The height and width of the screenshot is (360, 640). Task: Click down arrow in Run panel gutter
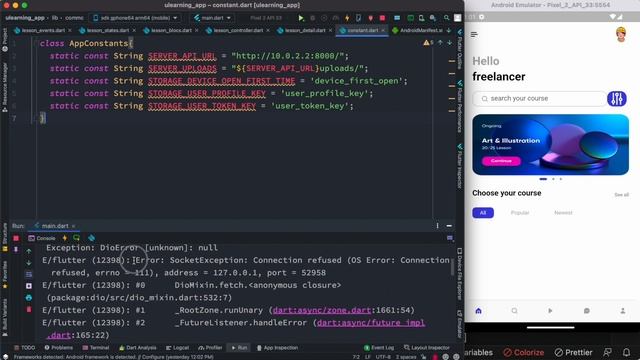(29, 262)
